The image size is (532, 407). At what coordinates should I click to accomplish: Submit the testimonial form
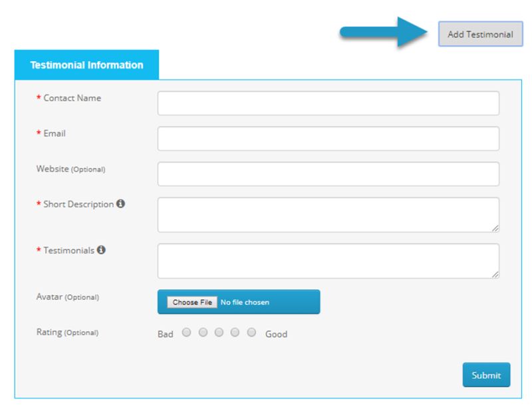point(485,374)
